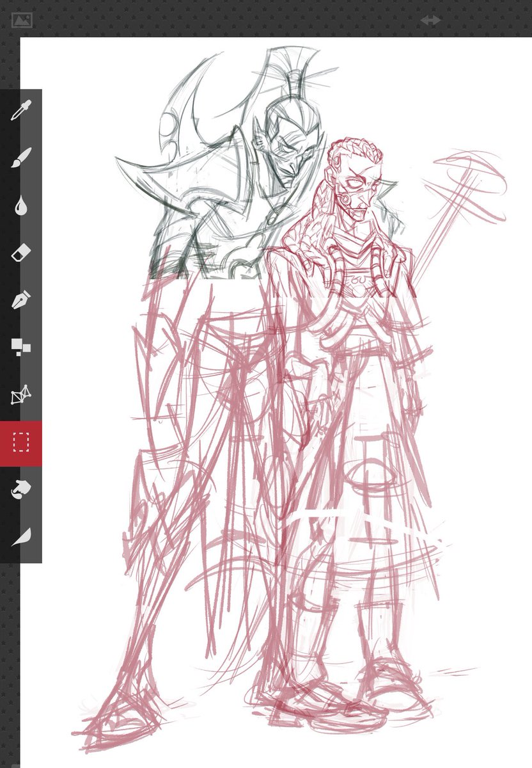Click the highlighted marquee selection tool
The image size is (532, 768).
click(x=21, y=442)
